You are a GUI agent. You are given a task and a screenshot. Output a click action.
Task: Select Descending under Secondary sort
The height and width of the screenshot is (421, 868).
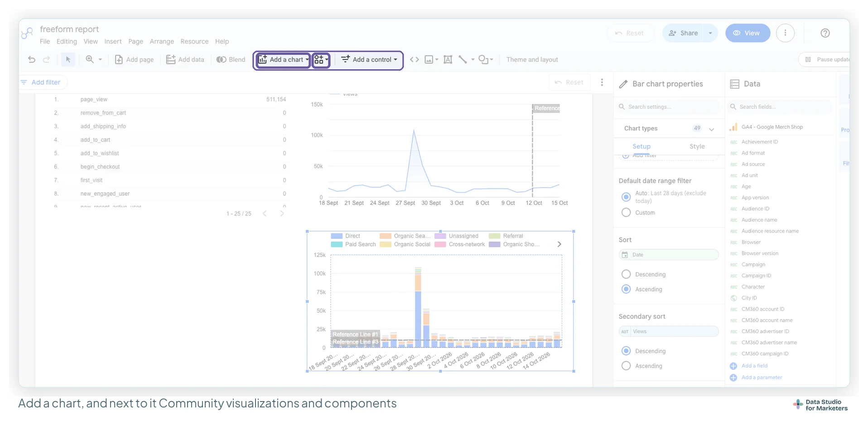[x=626, y=351]
